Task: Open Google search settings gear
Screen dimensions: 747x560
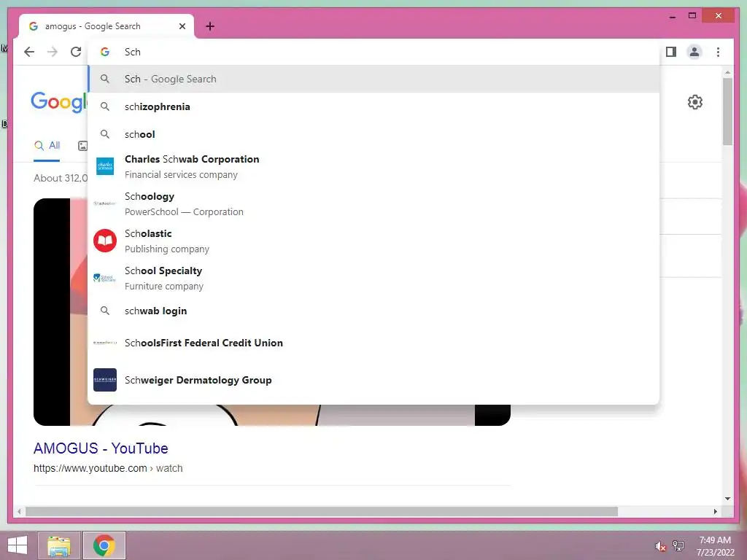Action: pyautogui.click(x=695, y=102)
